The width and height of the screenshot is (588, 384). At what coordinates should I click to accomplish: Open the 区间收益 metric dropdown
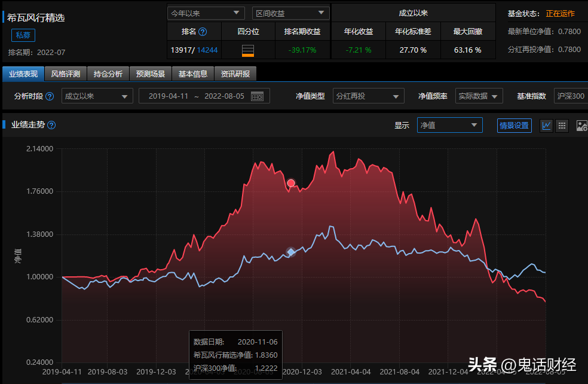[290, 13]
